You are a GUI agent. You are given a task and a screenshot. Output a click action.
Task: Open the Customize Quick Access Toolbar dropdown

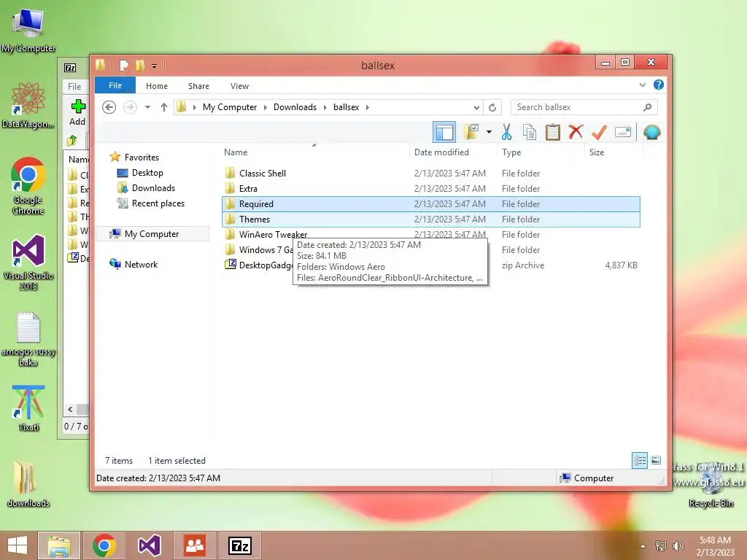[155, 66]
